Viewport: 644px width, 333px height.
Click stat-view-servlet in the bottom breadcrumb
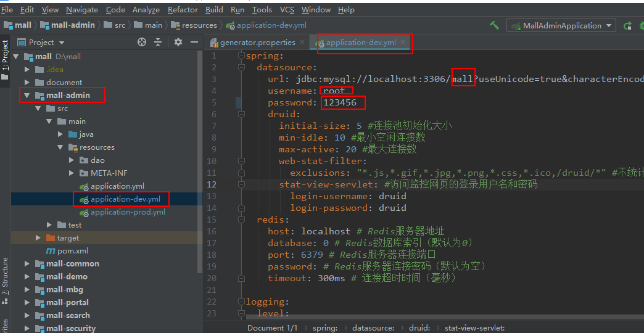pos(474,328)
